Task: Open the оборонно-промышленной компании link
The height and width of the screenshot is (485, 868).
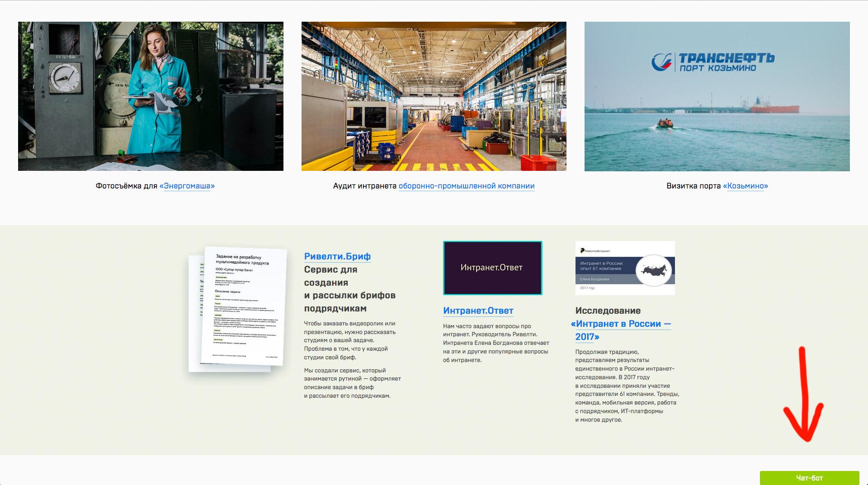Action: pos(467,186)
